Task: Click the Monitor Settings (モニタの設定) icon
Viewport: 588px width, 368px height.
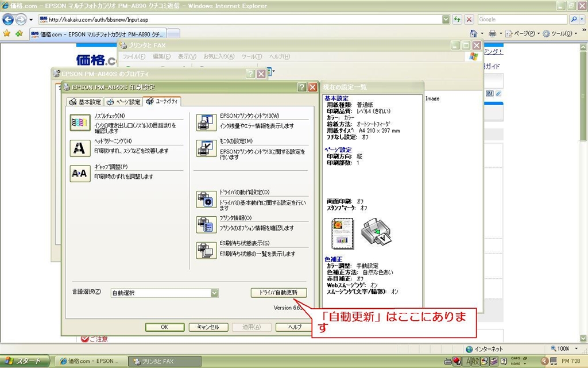Action: click(206, 148)
